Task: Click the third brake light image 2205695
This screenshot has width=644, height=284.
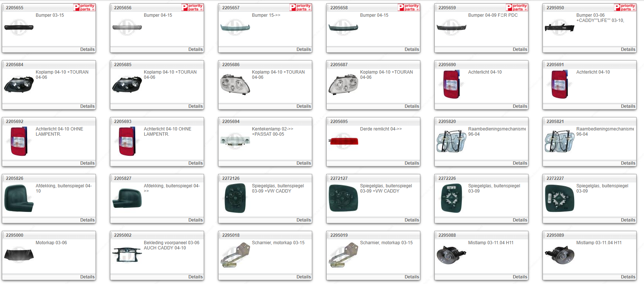Action: 343,141
